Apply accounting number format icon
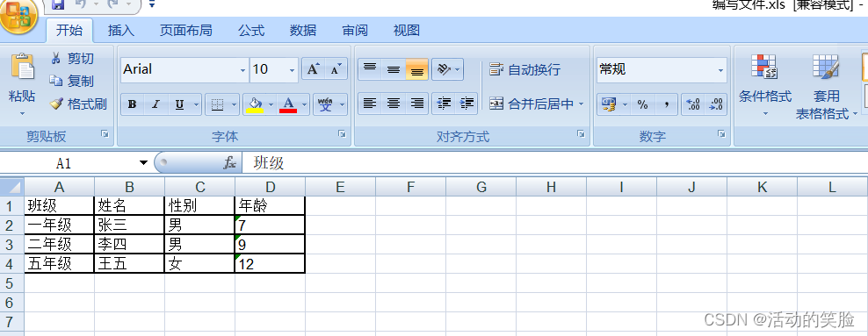Image resolution: width=868 pixels, height=336 pixels. click(610, 104)
